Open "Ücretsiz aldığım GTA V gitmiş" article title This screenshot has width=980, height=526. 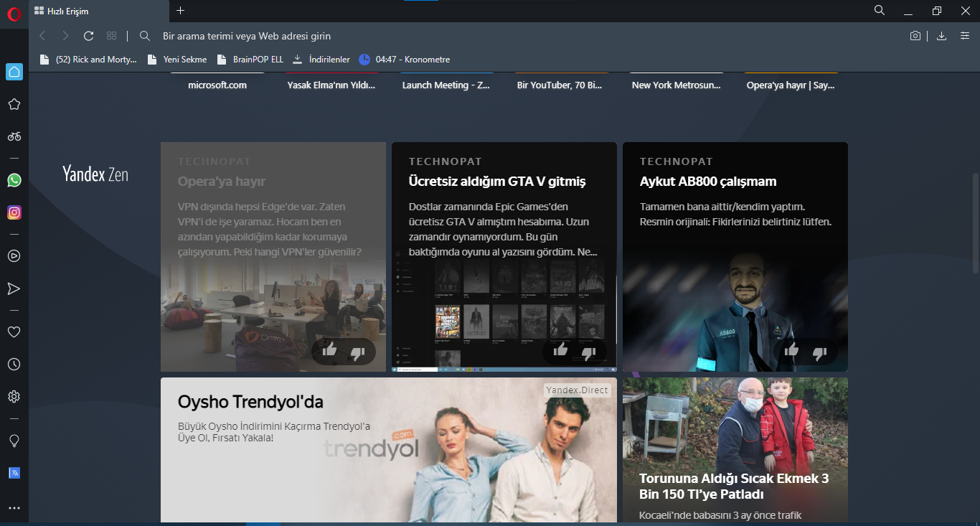tap(497, 182)
